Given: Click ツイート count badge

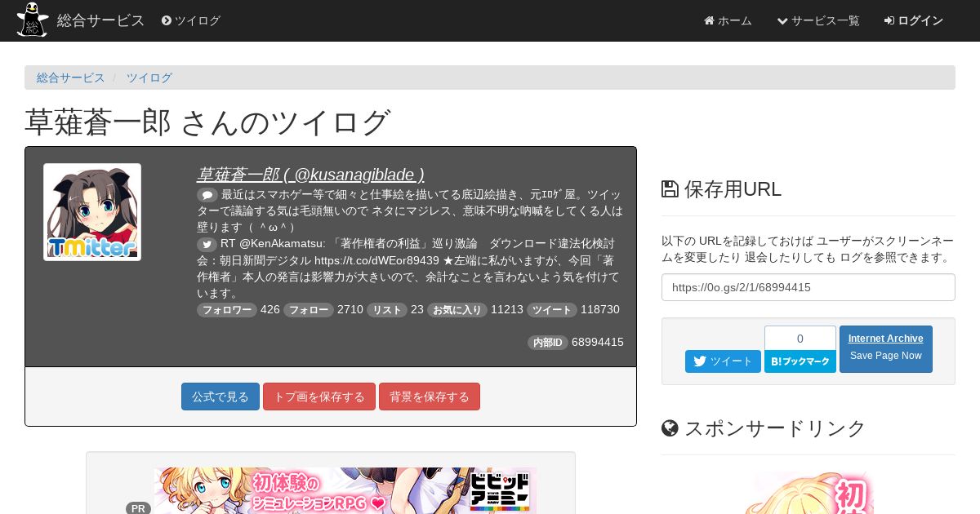Looking at the screenshot, I should coord(552,310).
